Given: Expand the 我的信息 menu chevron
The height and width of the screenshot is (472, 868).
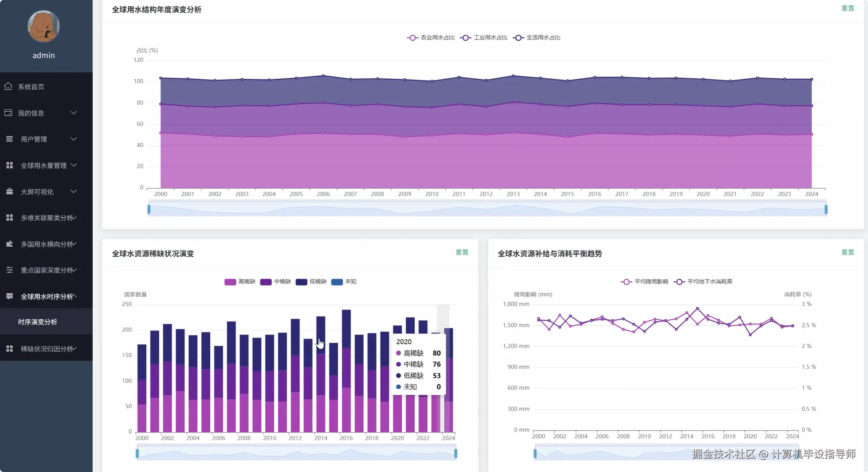Looking at the screenshot, I should pyautogui.click(x=74, y=113).
